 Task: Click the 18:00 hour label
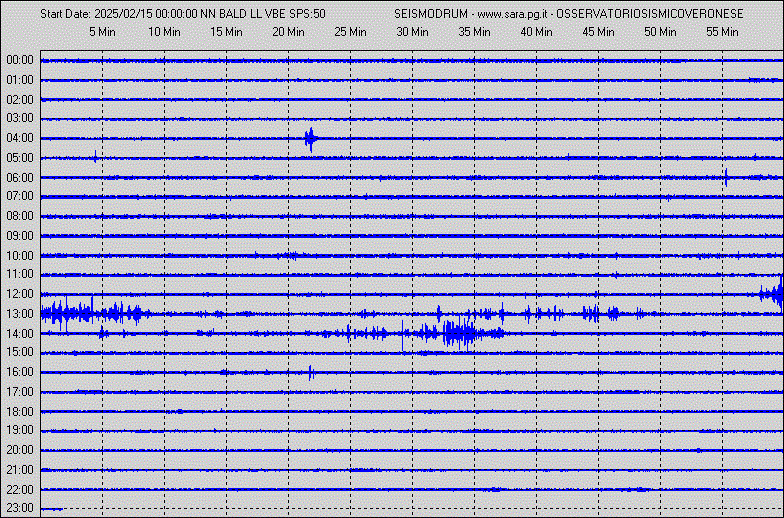pyautogui.click(x=20, y=412)
